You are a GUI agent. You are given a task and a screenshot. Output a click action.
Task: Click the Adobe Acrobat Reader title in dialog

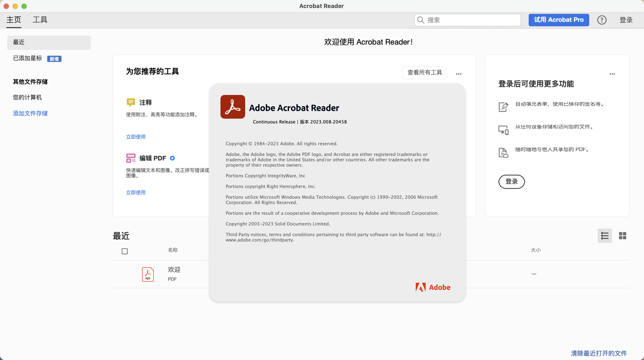(x=294, y=108)
